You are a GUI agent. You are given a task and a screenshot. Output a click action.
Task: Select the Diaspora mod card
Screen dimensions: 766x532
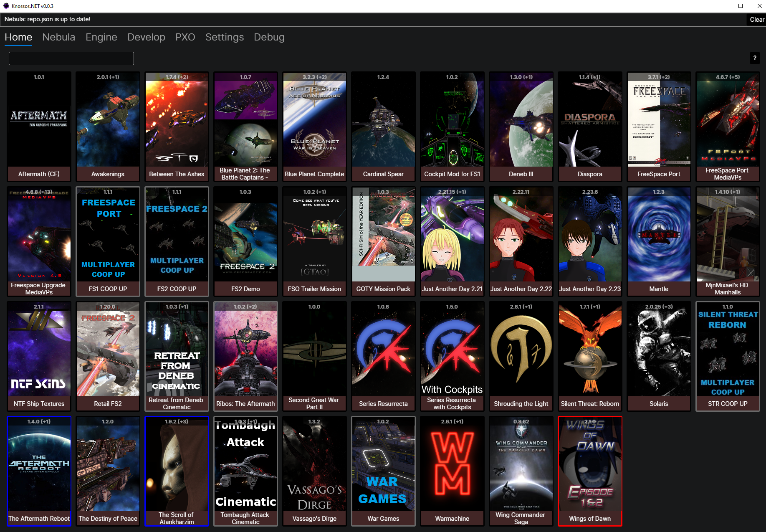[590, 127]
